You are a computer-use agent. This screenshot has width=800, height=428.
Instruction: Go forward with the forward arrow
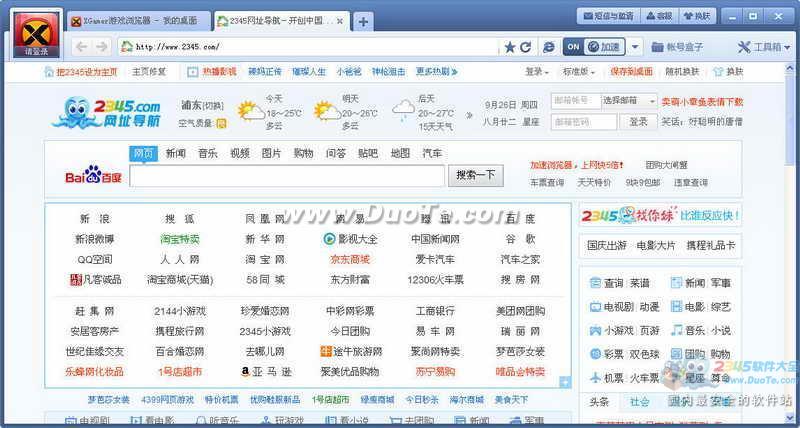click(102, 47)
